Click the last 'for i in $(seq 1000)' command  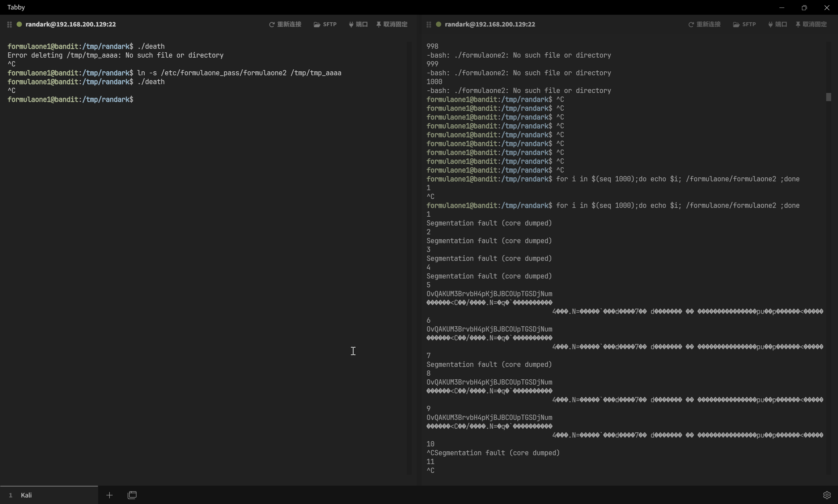(678, 206)
